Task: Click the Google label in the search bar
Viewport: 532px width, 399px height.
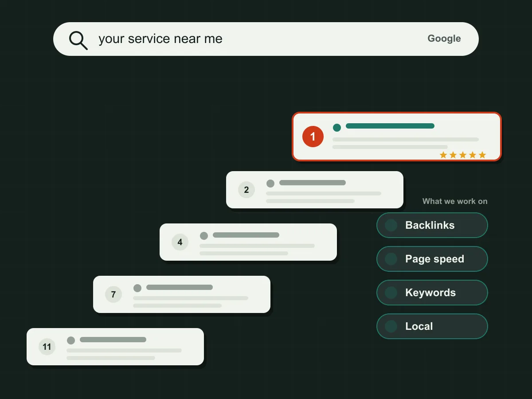Action: pos(444,39)
